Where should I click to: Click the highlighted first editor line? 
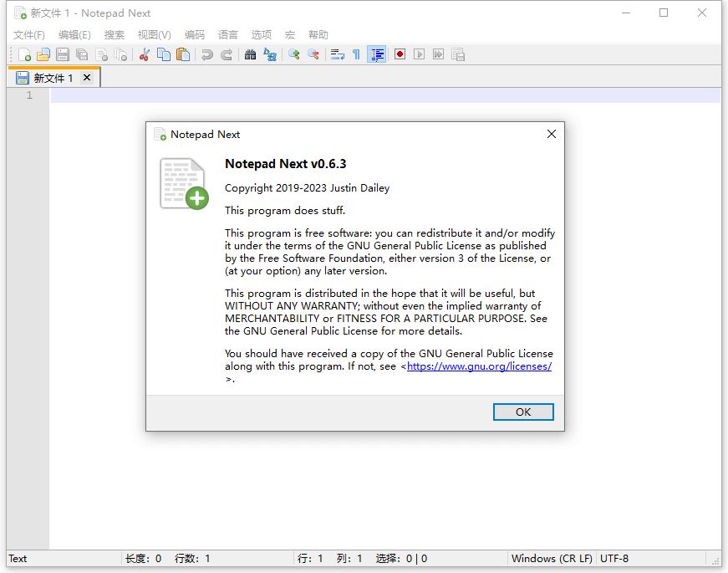click(385, 95)
